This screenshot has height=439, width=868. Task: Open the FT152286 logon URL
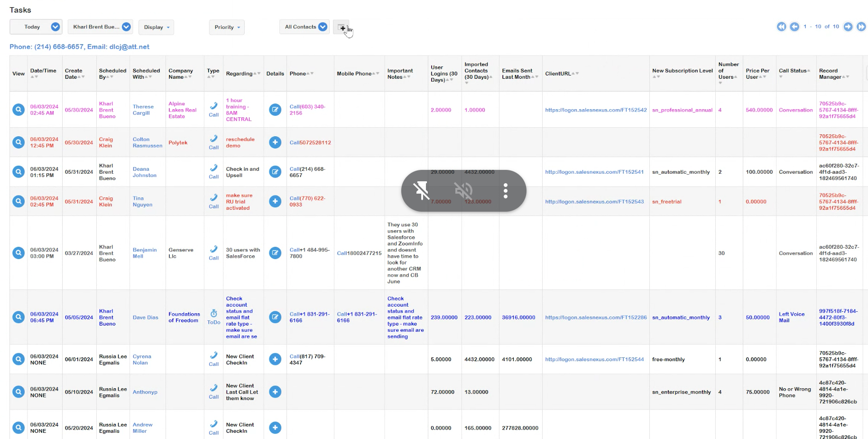click(x=596, y=317)
